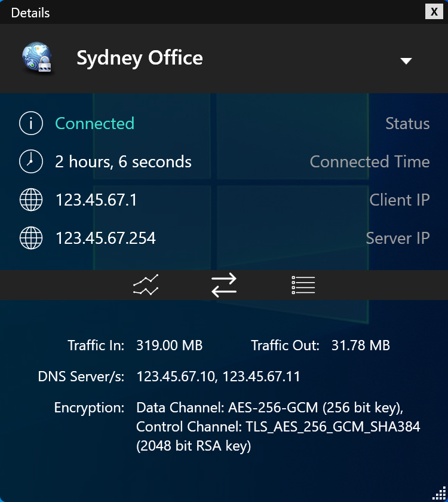Click the Traffic Out 31.78 MB value
448x502 pixels.
coord(360,345)
